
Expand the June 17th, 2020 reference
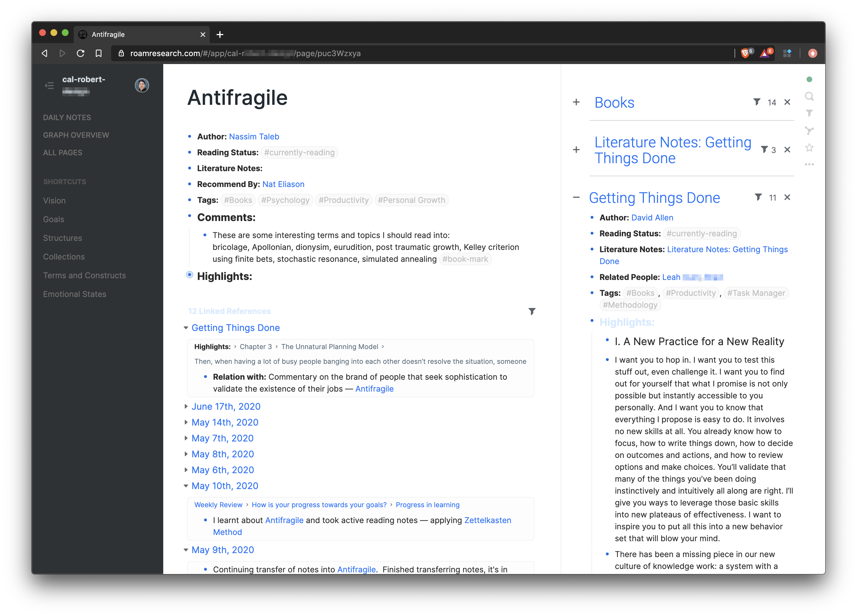(186, 407)
